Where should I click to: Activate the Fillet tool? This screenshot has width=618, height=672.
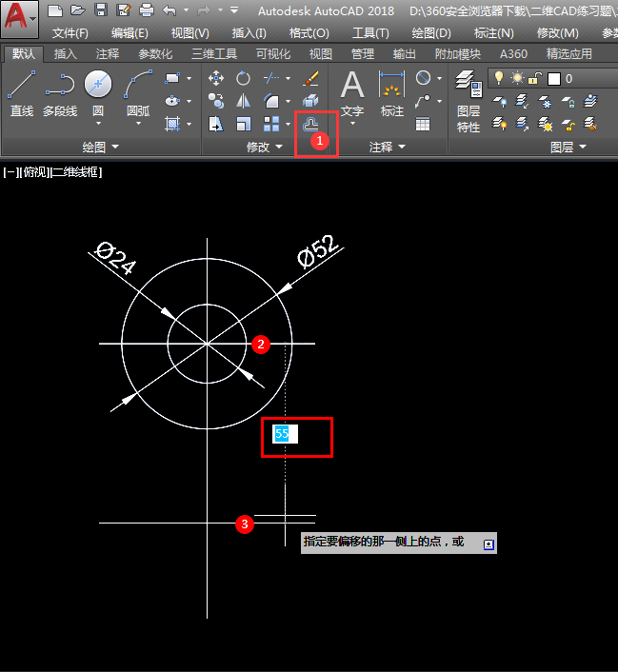click(x=271, y=101)
